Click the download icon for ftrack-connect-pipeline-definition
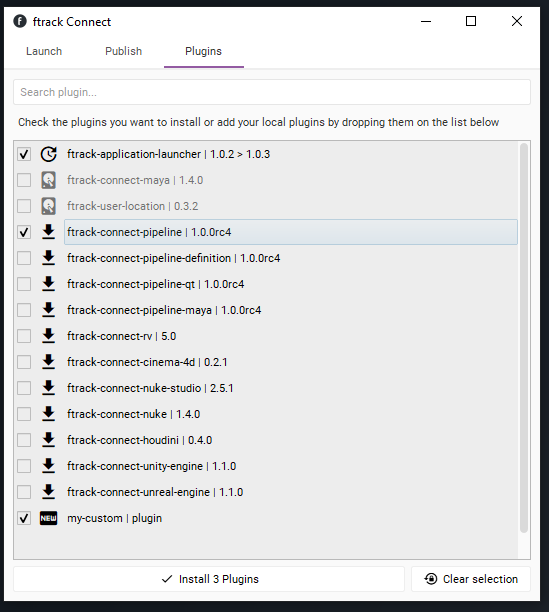Image resolution: width=549 pixels, height=612 pixels. (x=48, y=258)
